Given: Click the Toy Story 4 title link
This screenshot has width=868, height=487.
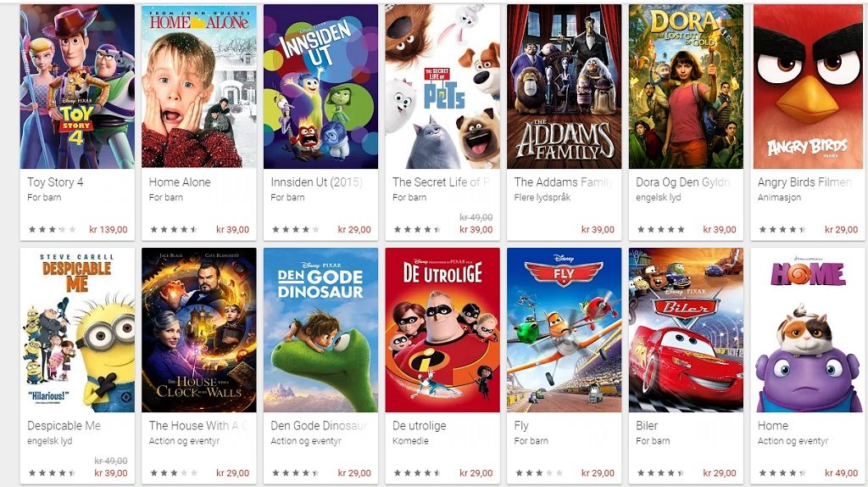Looking at the screenshot, I should pos(55,182).
